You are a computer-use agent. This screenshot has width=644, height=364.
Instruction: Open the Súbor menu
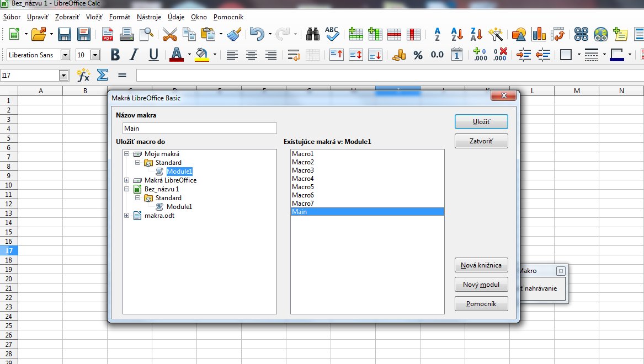12,17
